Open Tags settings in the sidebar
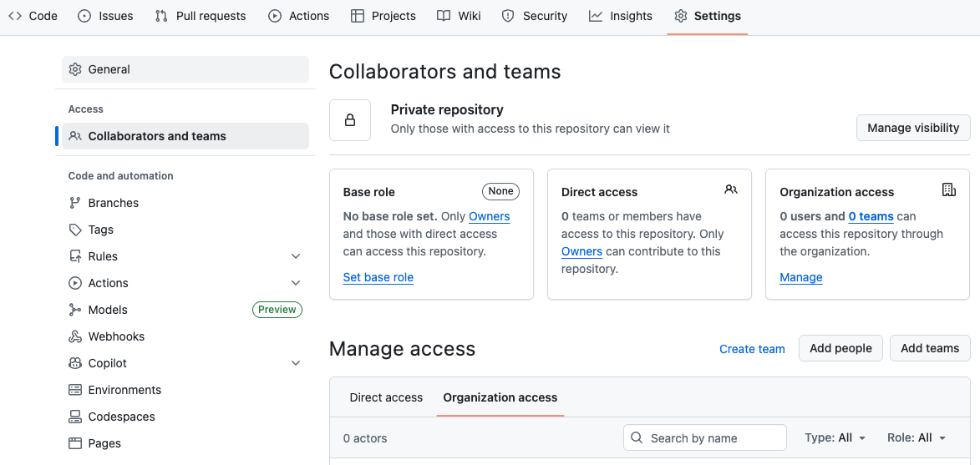The width and height of the screenshot is (980, 465). click(x=185, y=230)
